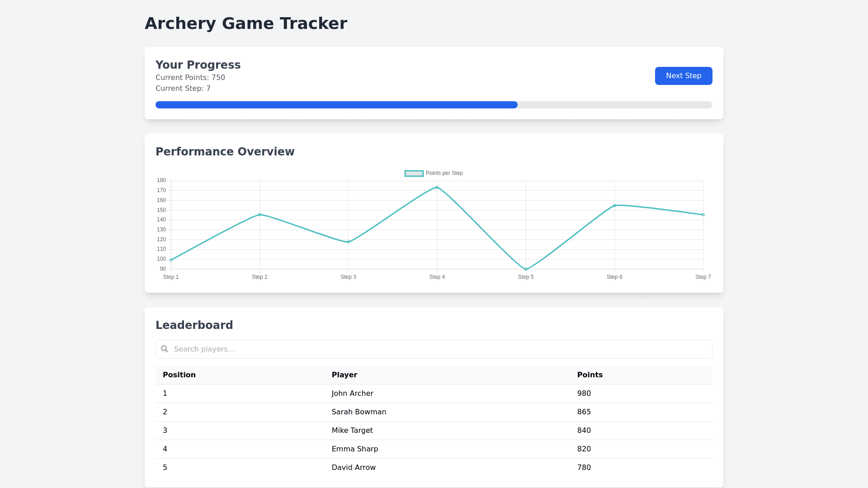Click the Step 6 chart data point
The image size is (868, 488).
[614, 206]
